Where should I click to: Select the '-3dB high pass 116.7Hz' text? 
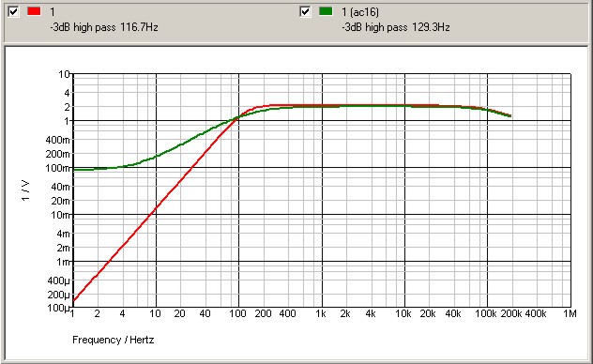coord(104,27)
